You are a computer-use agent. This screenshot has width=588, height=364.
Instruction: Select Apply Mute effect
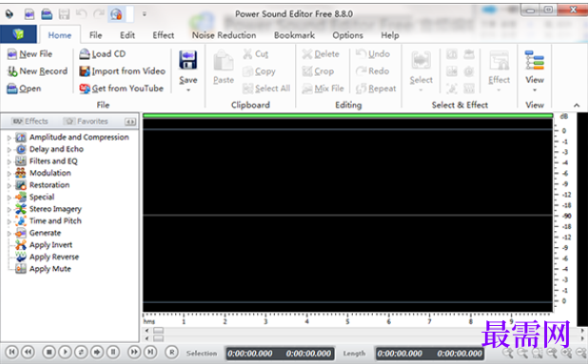point(49,269)
